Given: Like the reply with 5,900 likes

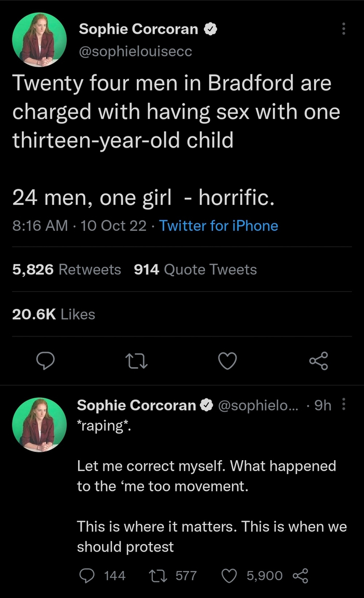Looking at the screenshot, I should (229, 576).
